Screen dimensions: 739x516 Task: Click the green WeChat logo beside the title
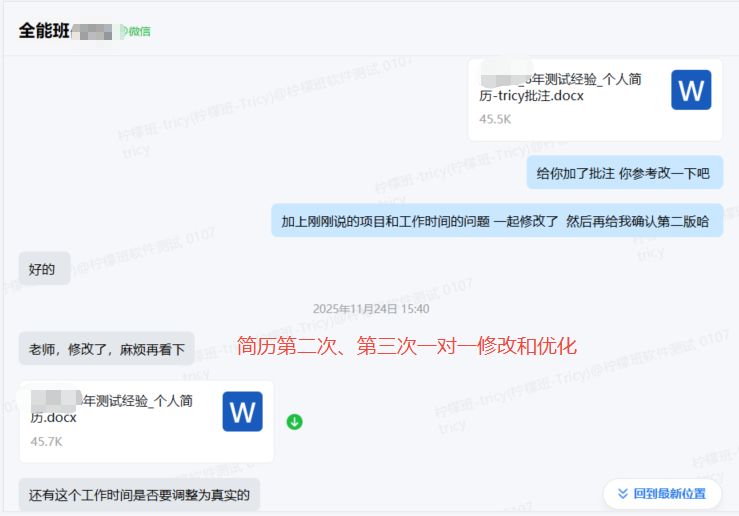[x=124, y=31]
